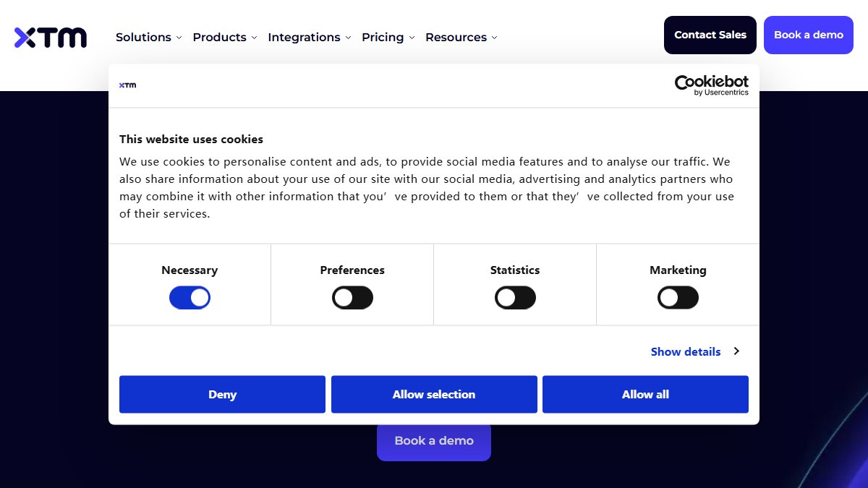Click Allow selection button
The image size is (868, 488).
tap(434, 394)
